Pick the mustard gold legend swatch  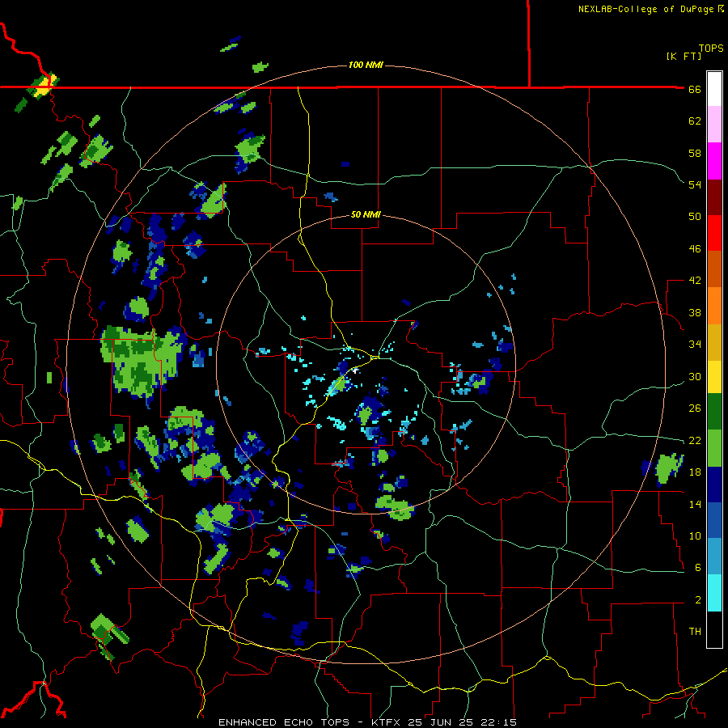[x=714, y=342]
